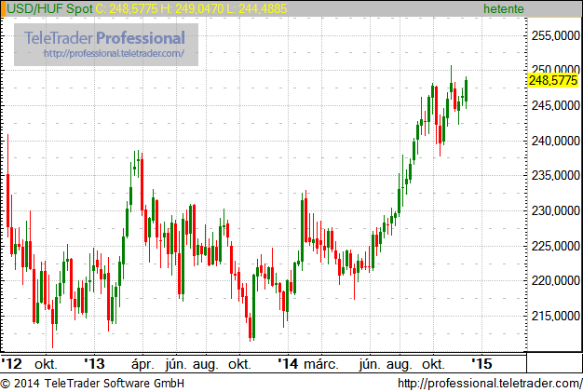Click the 220,0000 price axis label
This screenshot has width=583, height=392.
pyautogui.click(x=555, y=280)
